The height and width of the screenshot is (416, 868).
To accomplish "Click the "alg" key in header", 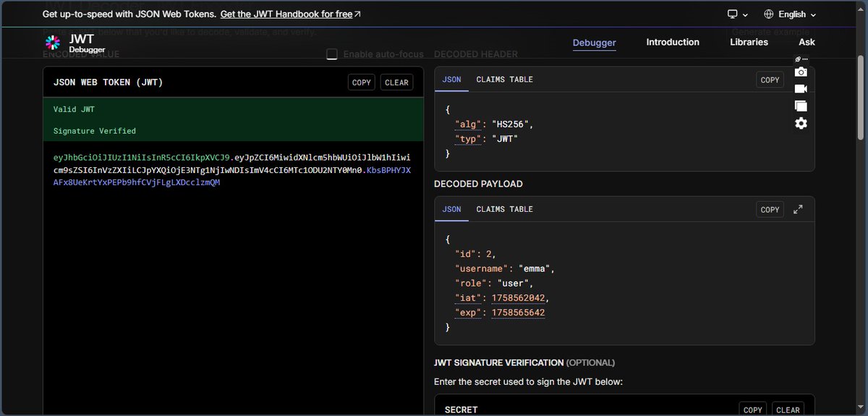I will pyautogui.click(x=468, y=124).
